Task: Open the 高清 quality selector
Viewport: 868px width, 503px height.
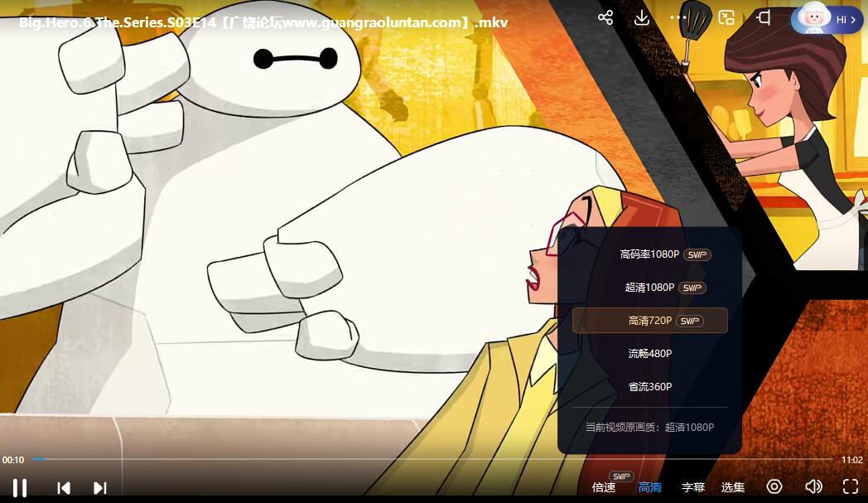Action: (650, 487)
